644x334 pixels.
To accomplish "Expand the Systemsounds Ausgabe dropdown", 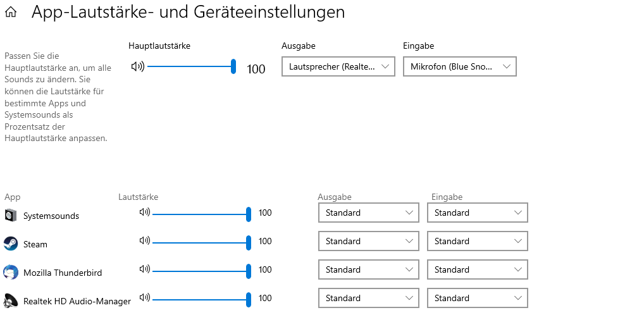I will click(368, 213).
